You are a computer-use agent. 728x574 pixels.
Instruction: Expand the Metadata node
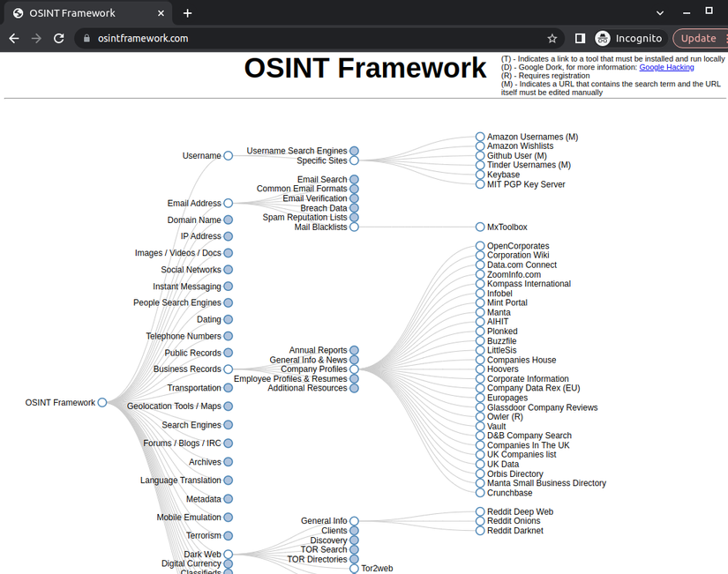[x=228, y=499]
